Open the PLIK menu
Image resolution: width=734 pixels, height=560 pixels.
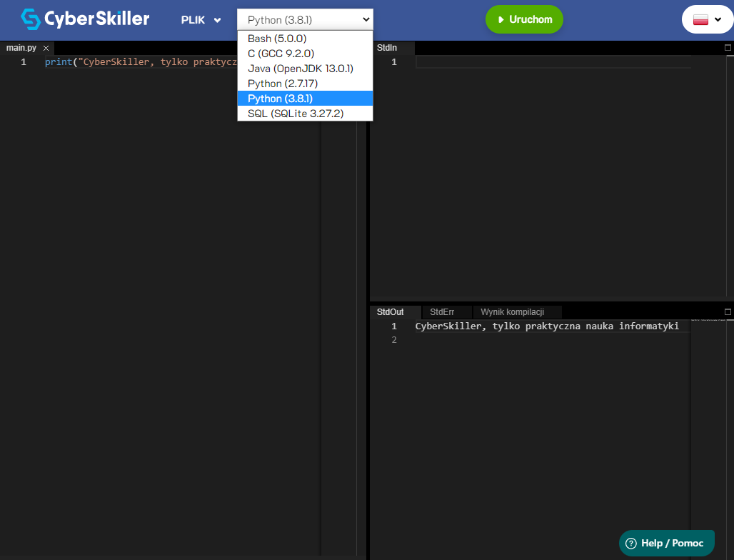coord(201,20)
